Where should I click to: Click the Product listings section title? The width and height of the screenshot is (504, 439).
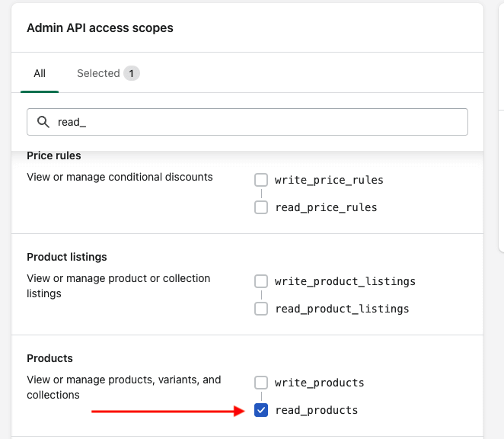67,257
